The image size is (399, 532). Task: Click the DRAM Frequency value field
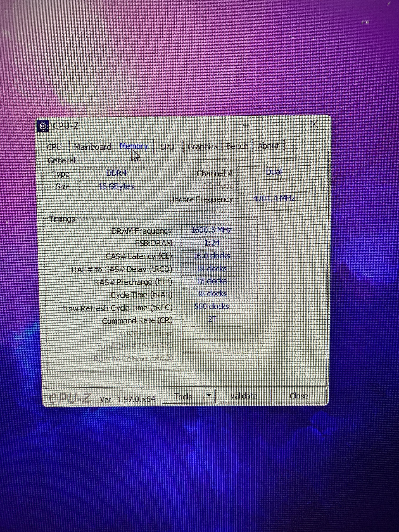tap(211, 230)
